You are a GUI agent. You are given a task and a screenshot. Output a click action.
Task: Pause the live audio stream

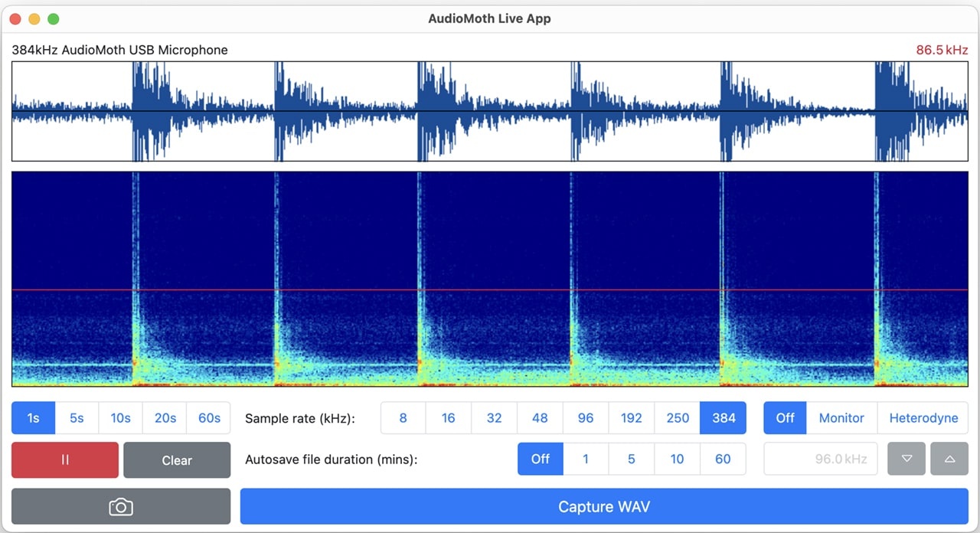pos(65,460)
